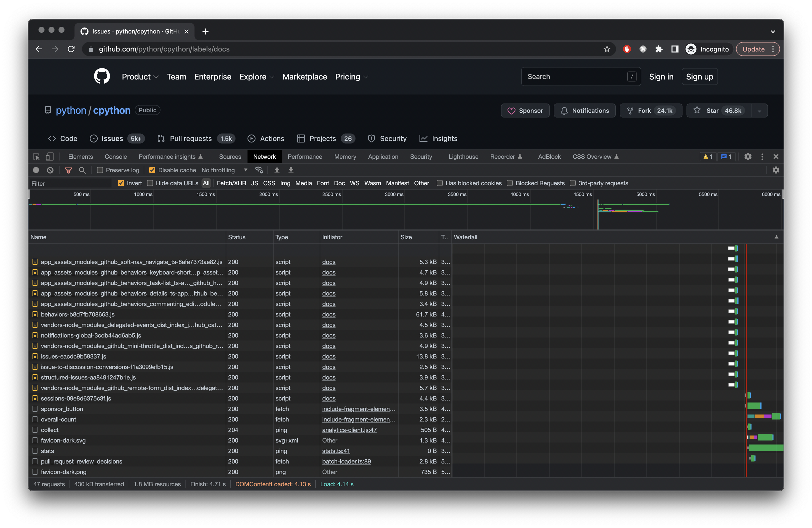Tick the checkbox beside overall-count request
Image resolution: width=812 pixels, height=528 pixels.
click(x=35, y=419)
